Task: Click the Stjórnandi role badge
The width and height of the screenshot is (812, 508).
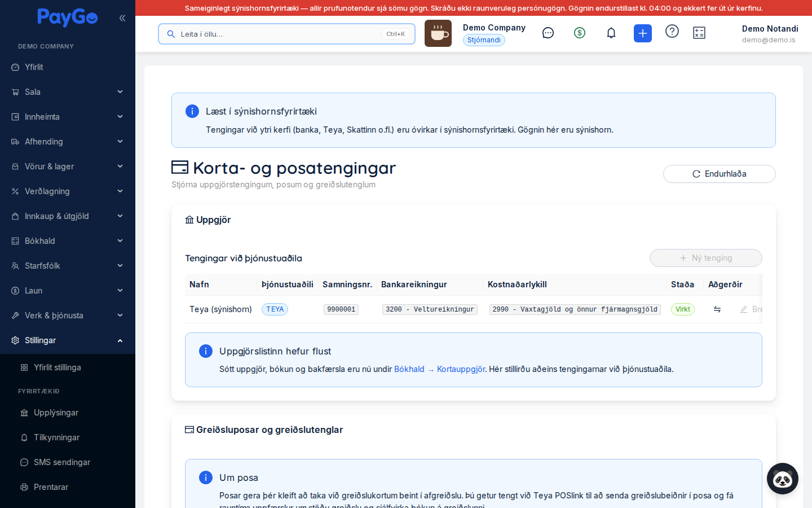Action: pos(484,40)
